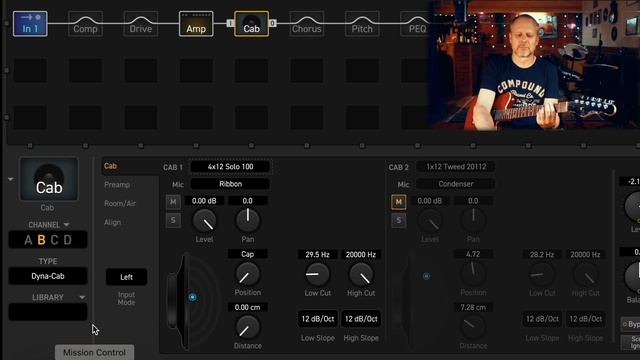Screen dimensions: 640x360
Task: Select the In 1 input block
Action: coord(30,24)
